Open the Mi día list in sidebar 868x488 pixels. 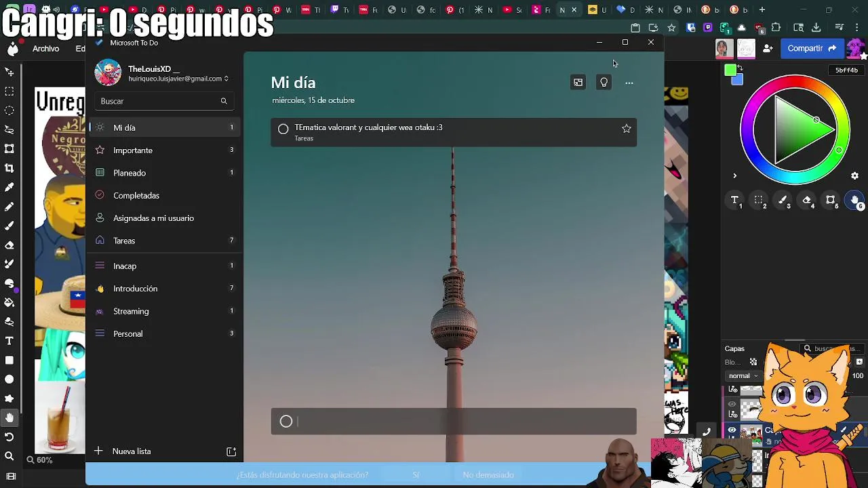tap(165, 127)
